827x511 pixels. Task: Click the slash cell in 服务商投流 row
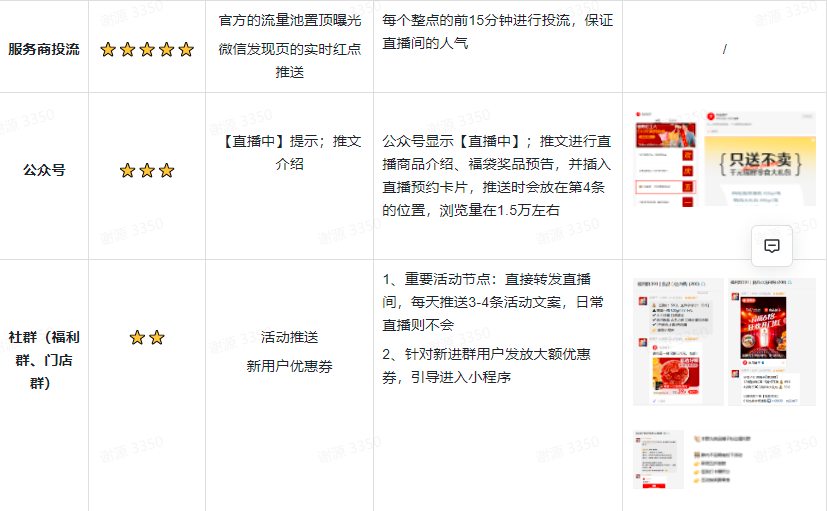pos(724,49)
